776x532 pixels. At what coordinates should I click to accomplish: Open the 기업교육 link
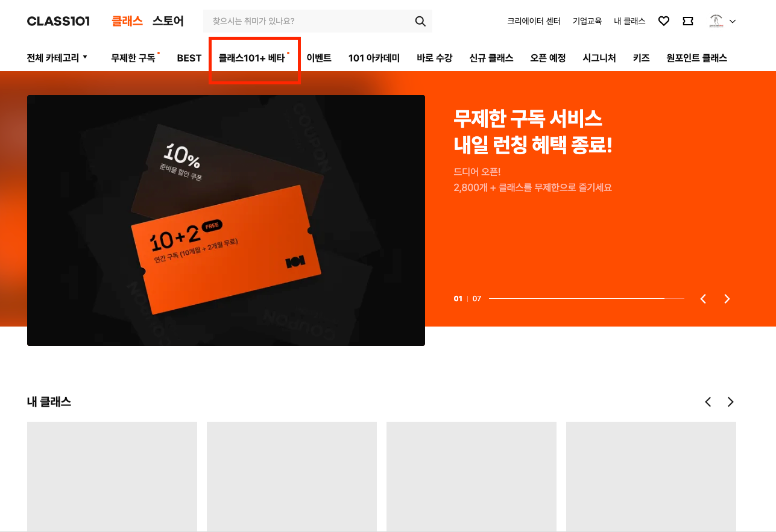pos(587,21)
